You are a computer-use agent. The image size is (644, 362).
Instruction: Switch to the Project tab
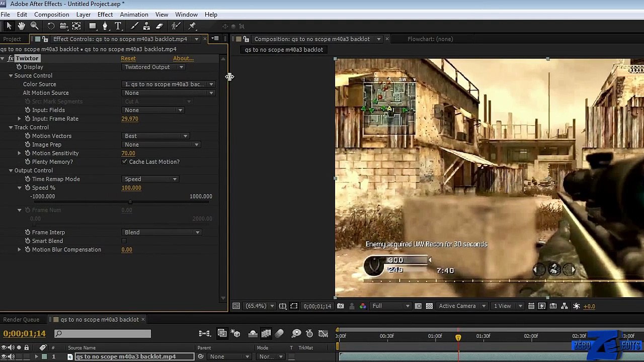[12, 39]
